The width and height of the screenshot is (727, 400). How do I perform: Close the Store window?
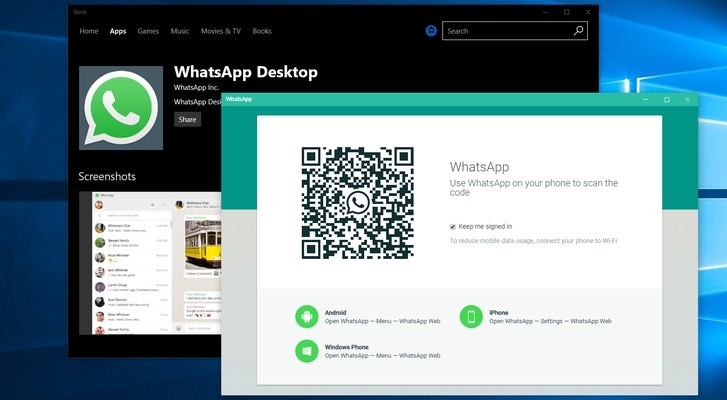(x=588, y=13)
